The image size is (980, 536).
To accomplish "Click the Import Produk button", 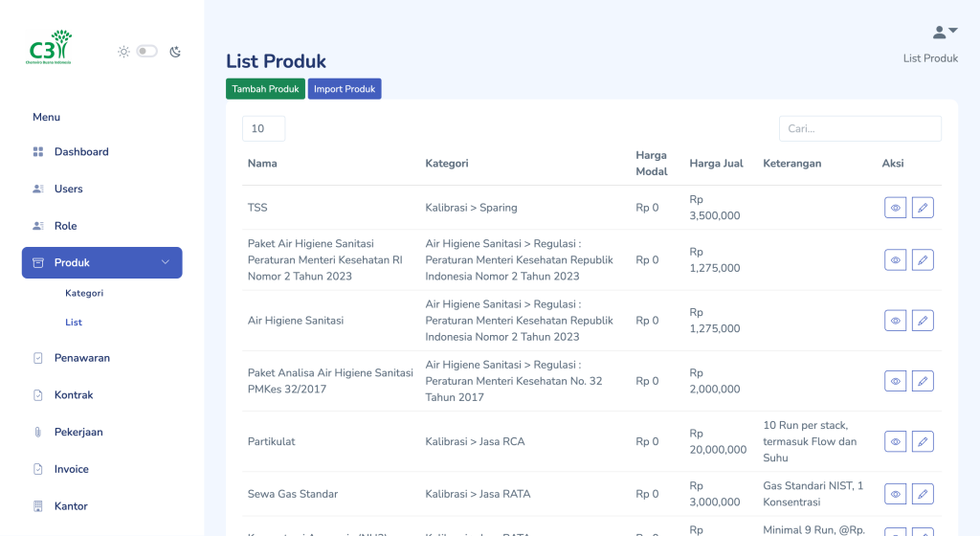I will 345,89.
